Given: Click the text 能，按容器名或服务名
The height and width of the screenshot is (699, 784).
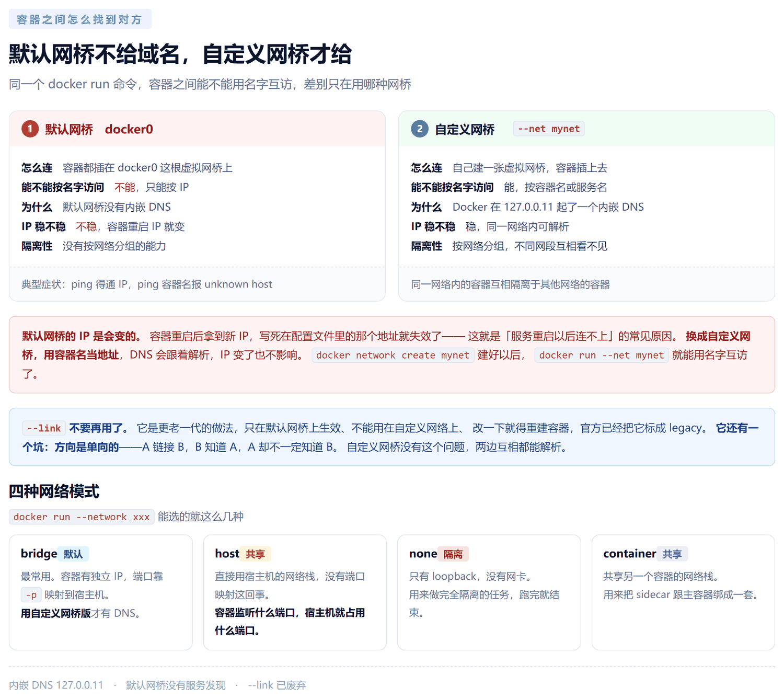Looking at the screenshot, I should tap(556, 187).
